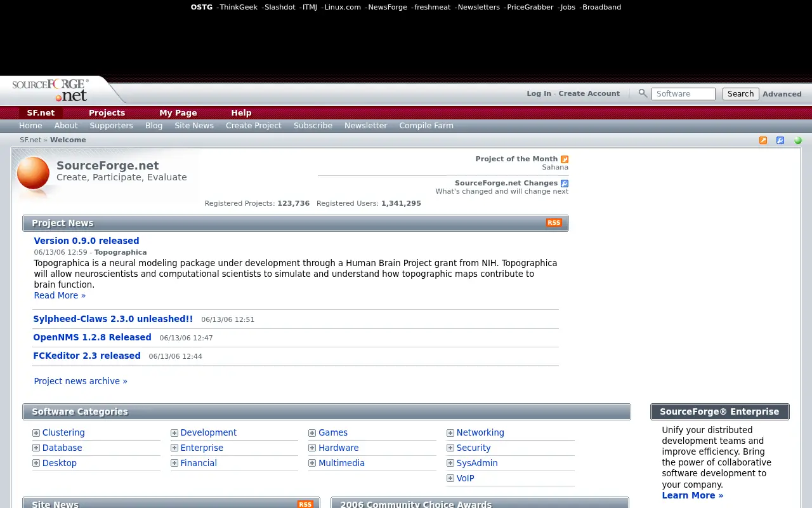Open the Project News RSS feed icon
Viewport: 812px width, 508px height.
click(x=554, y=223)
